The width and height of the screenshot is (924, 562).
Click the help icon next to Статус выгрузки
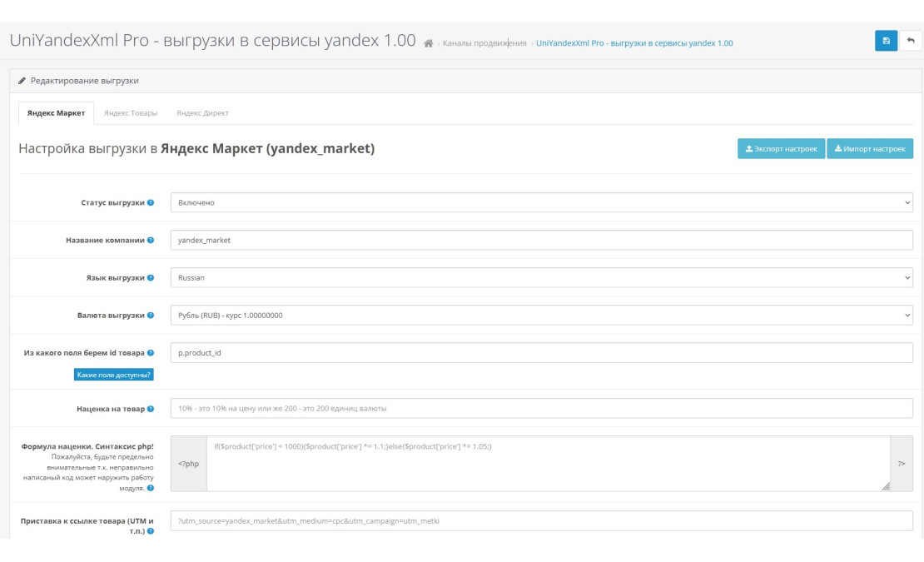[x=151, y=202]
